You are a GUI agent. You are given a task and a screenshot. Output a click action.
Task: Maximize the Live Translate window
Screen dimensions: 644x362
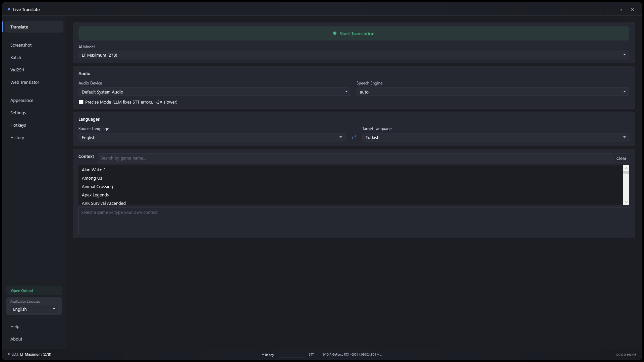621,10
